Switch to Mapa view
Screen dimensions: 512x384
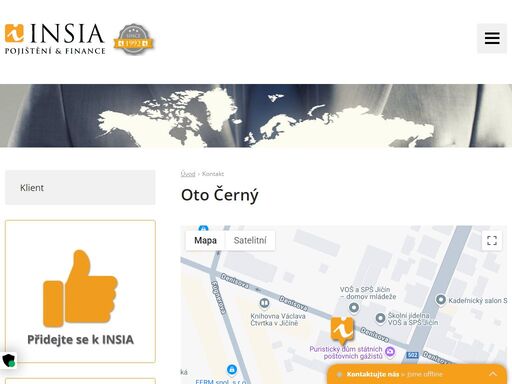205,240
